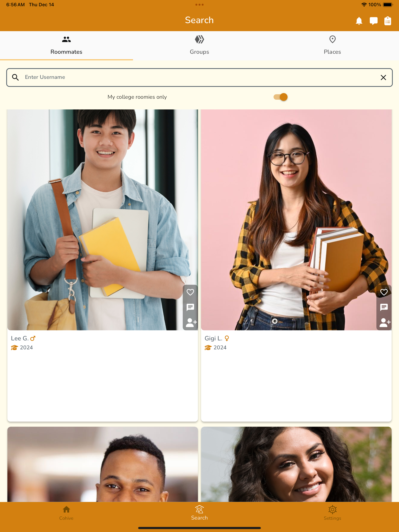
Task: Focus the Enter Username search field
Action: (199, 78)
